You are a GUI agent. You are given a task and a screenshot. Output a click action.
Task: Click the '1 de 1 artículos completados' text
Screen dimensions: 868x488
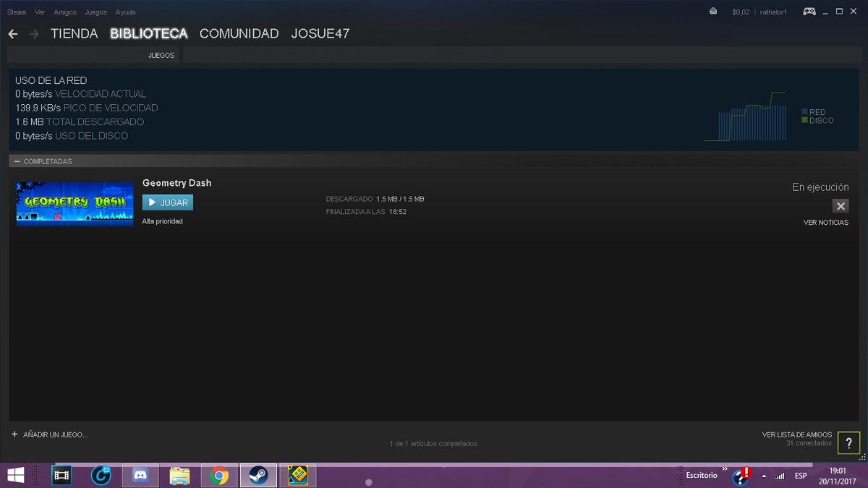433,443
